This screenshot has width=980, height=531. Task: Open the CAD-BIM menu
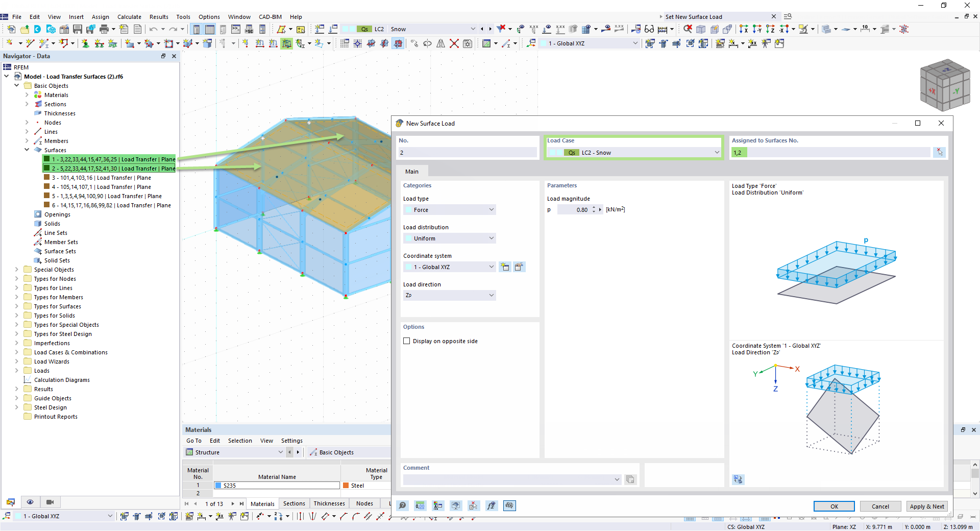[x=270, y=17]
